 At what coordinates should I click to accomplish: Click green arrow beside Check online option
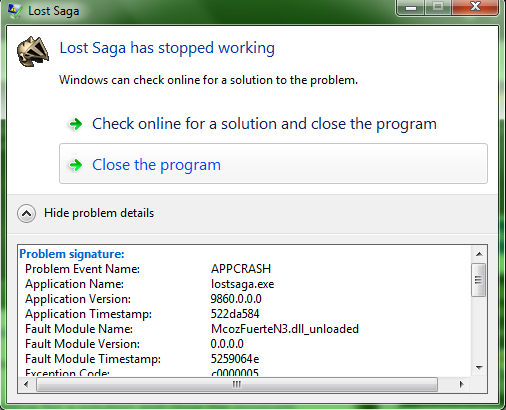coord(76,124)
